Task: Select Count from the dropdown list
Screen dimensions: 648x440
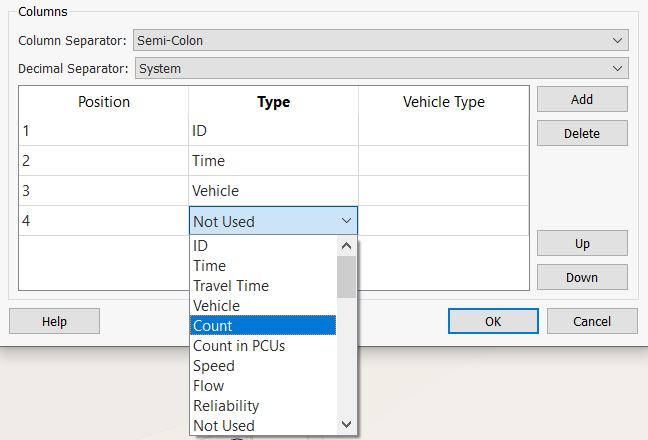Action: click(262, 326)
